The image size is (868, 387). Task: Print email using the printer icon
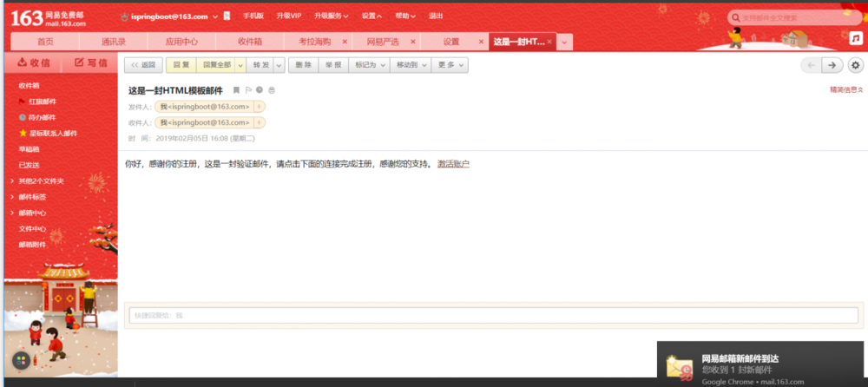coord(271,89)
